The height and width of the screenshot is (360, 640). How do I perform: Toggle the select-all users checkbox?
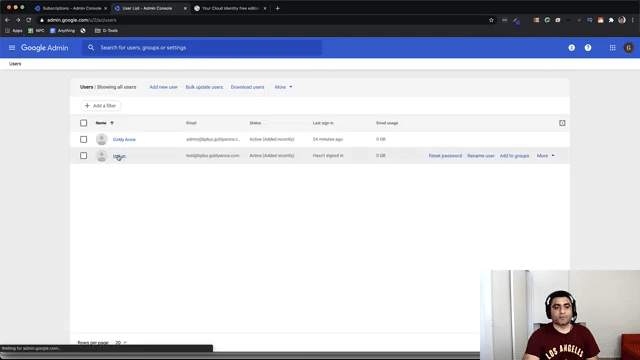tap(83, 123)
